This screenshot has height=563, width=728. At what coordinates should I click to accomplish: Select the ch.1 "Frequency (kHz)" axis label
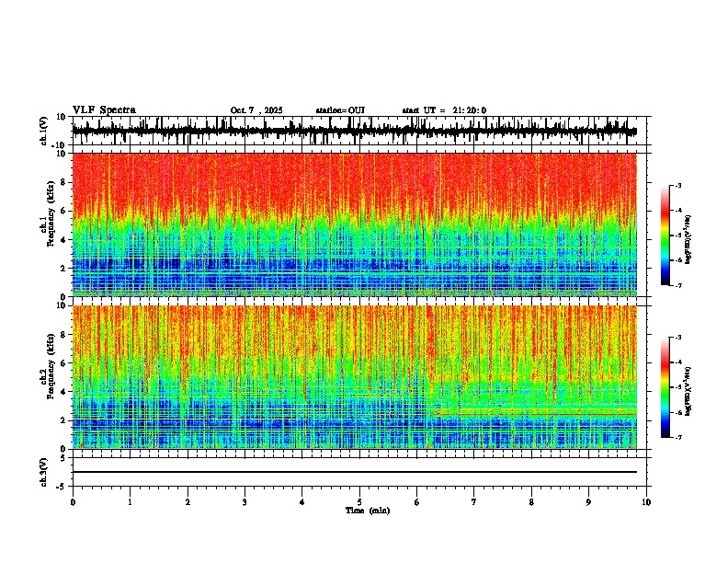click(x=51, y=213)
